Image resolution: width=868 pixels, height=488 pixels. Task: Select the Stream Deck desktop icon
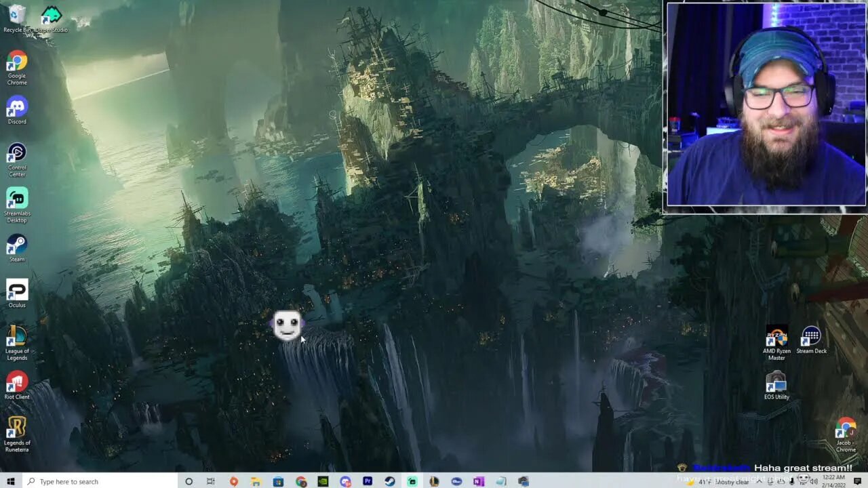(x=811, y=340)
